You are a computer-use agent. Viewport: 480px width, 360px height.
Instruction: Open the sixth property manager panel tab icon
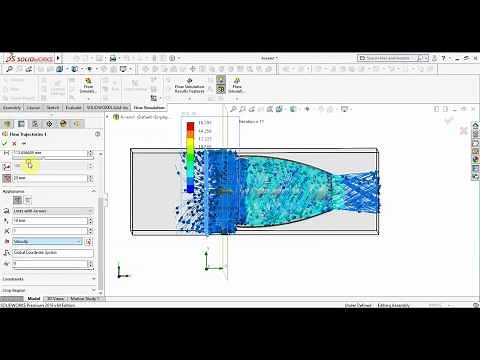[x=77, y=124]
